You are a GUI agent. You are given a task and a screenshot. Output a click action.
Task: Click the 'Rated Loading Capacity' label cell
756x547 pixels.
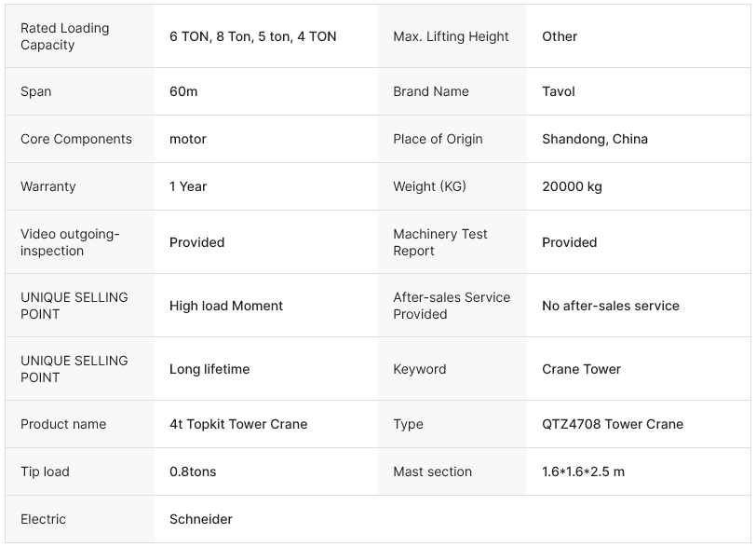65,36
